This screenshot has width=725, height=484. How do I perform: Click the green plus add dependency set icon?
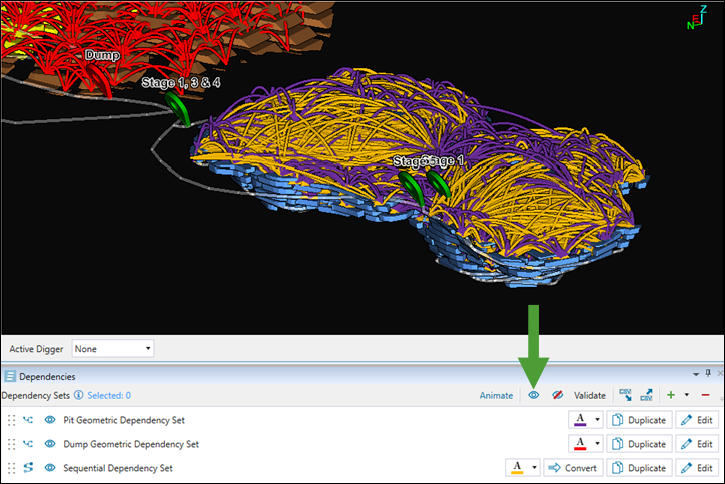pyautogui.click(x=671, y=395)
